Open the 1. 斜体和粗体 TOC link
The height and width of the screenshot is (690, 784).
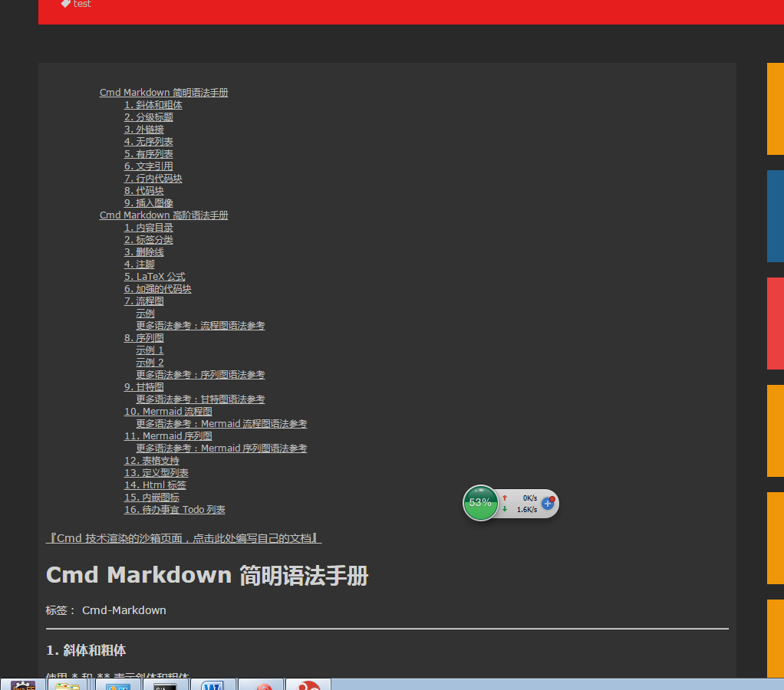tap(153, 104)
